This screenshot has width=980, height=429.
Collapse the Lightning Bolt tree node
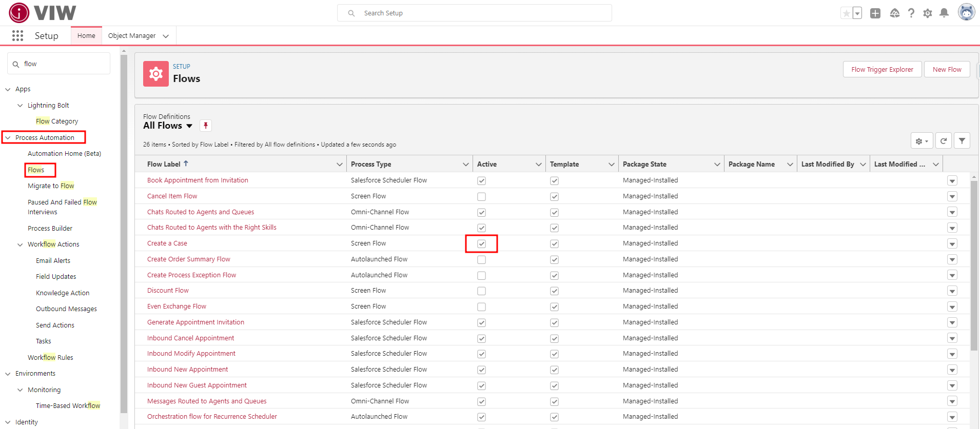(20, 106)
